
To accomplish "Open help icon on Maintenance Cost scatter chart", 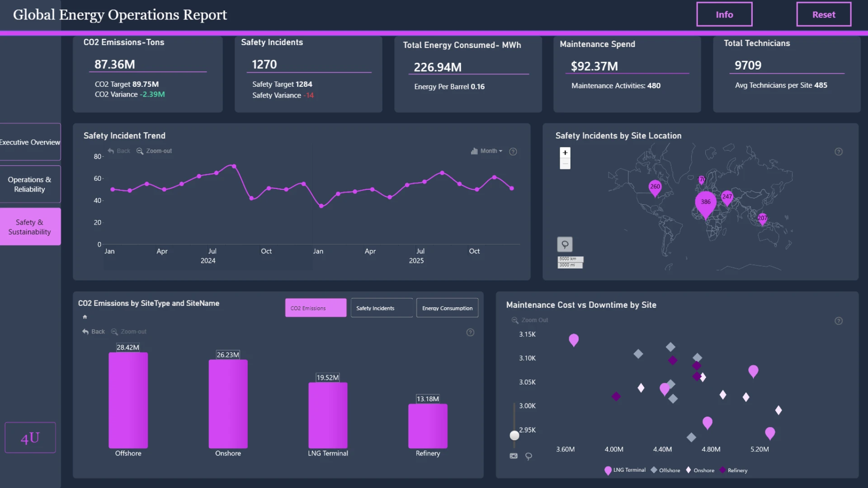I will point(839,321).
